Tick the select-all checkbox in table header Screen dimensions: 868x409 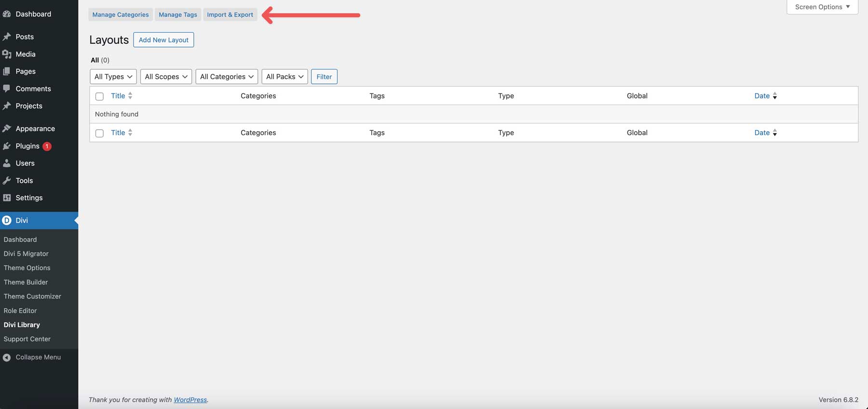(99, 96)
